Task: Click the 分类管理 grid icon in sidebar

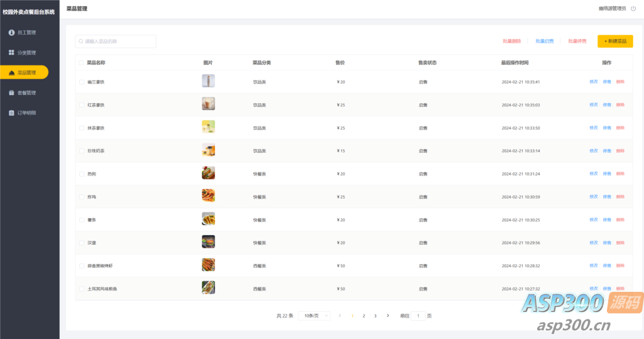Action: [11, 52]
